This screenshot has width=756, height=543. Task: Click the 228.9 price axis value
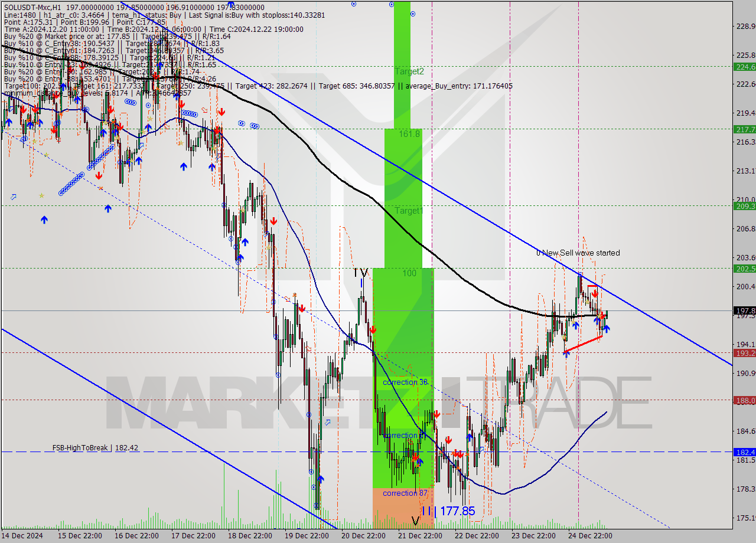pyautogui.click(x=745, y=26)
